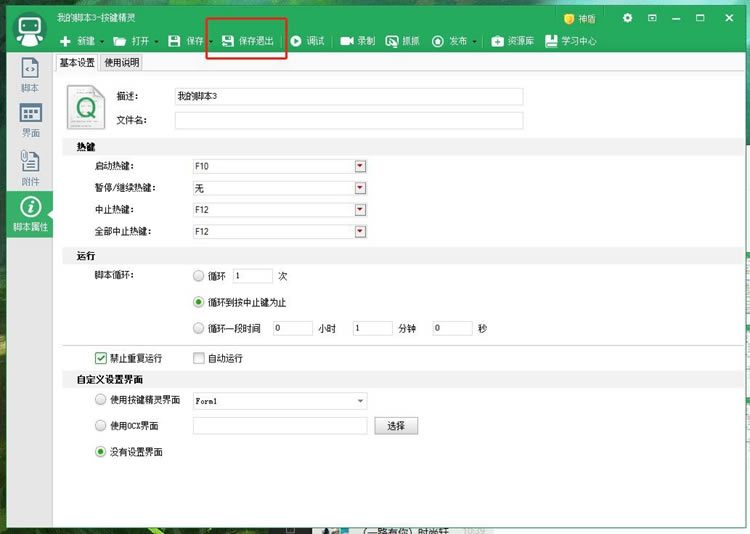The width and height of the screenshot is (750, 534).
Task: Switch to the 脚本 script sidebar panel
Action: tap(30, 75)
